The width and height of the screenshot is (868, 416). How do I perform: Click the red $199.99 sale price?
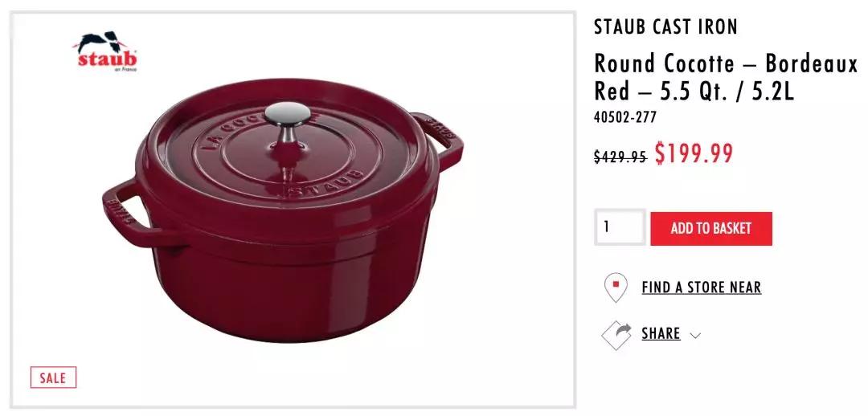[x=694, y=153]
